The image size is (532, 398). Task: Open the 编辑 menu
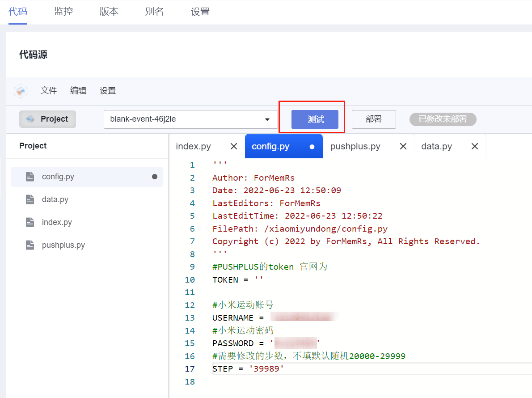pyautogui.click(x=78, y=91)
